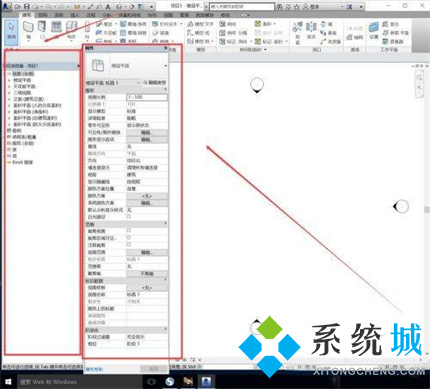430x389 pixels.
Task: Toggle the Annotation Crop checkbox
Action: pos(129,245)
